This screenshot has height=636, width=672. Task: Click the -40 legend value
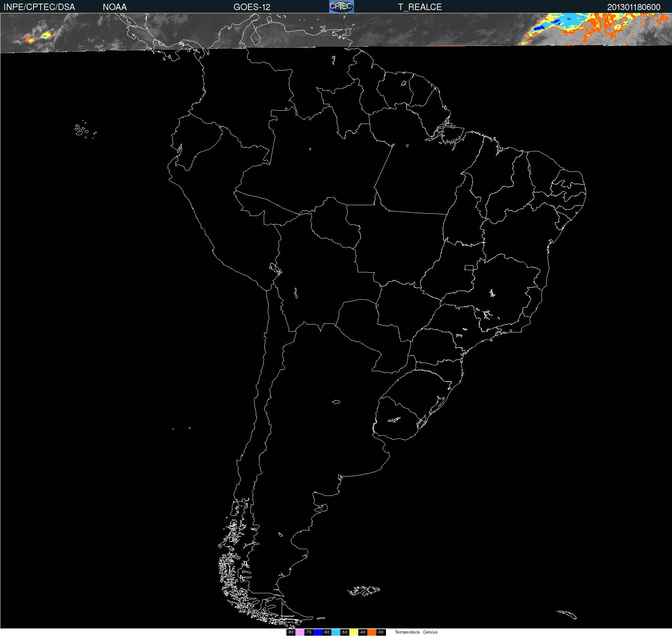point(363,632)
